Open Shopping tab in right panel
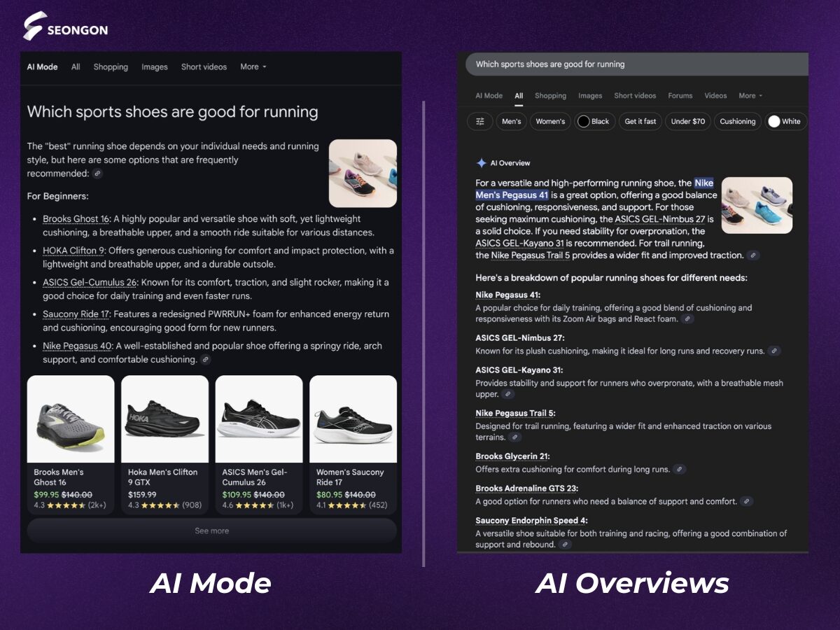This screenshot has height=630, width=840. 550,96
